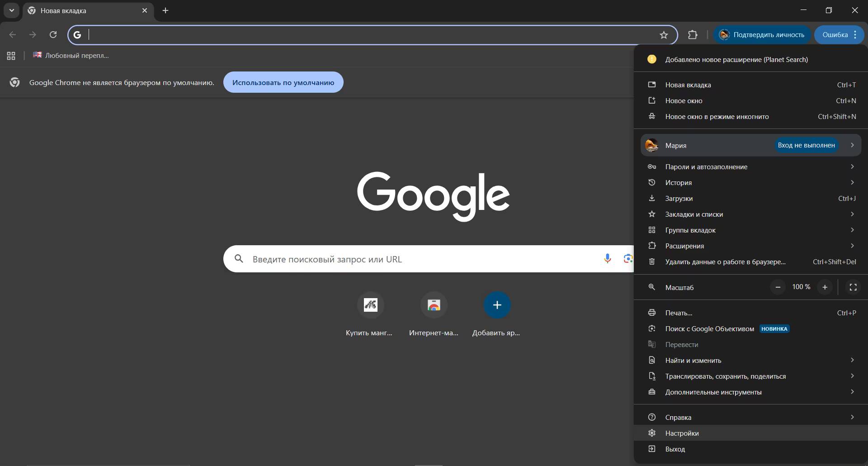Search by image with the Google Lens icon

click(628, 259)
